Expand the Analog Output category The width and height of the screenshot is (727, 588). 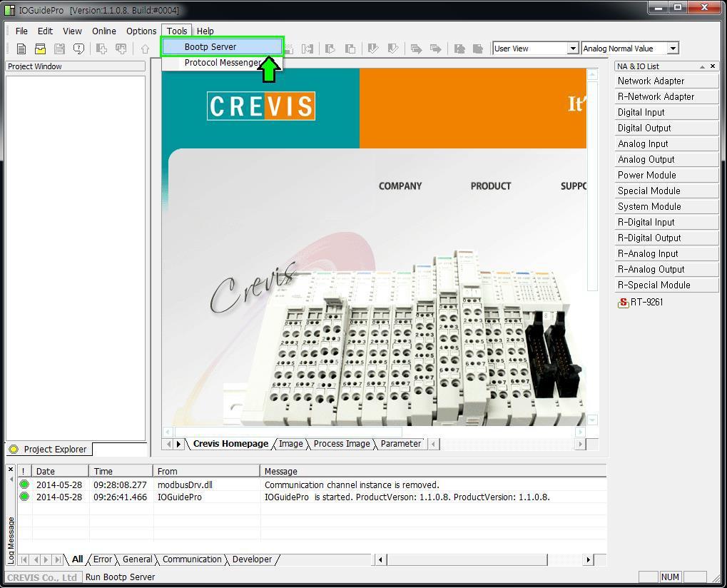[x=666, y=160]
